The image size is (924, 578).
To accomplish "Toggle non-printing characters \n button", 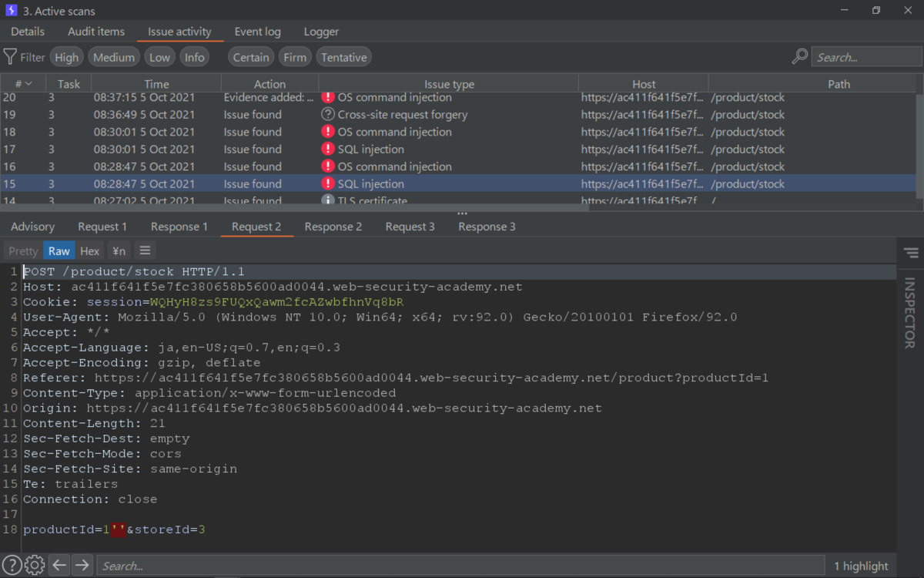I will click(119, 250).
